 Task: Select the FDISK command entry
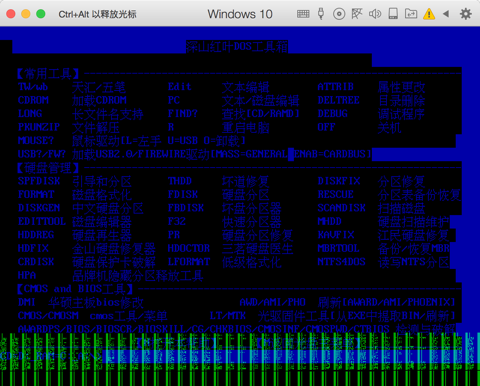tap(183, 195)
